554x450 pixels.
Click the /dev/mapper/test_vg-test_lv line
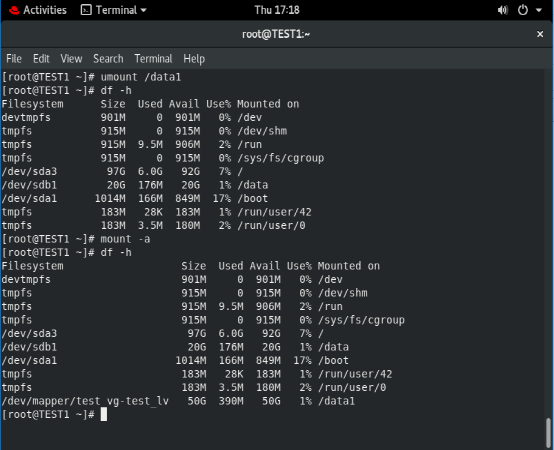click(x=178, y=401)
